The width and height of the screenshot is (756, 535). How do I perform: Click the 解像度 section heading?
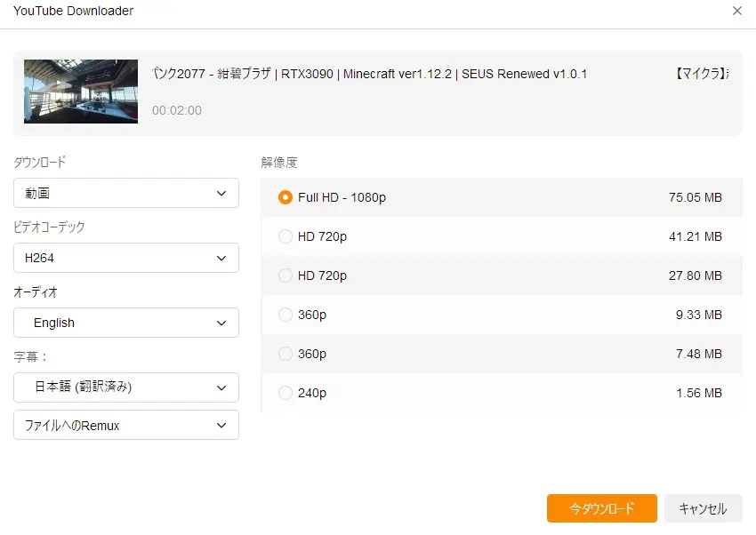click(x=279, y=163)
